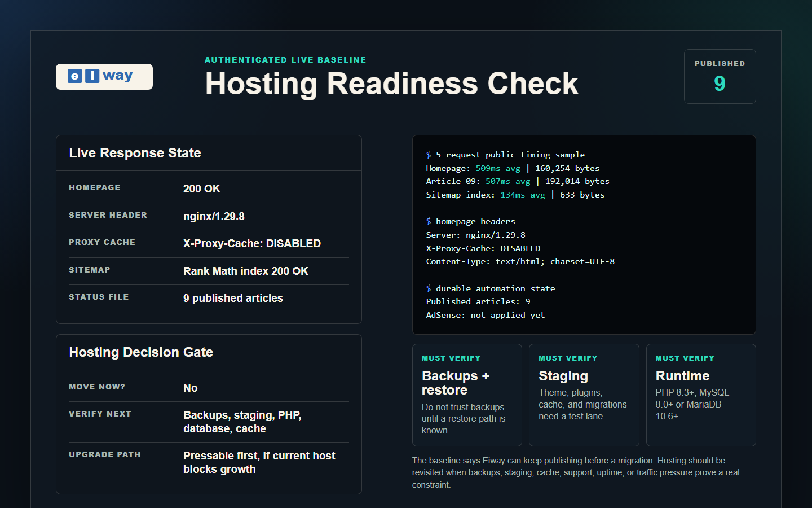This screenshot has height=508, width=812.
Task: Select the Do not trust backups text
Action: click(464, 419)
